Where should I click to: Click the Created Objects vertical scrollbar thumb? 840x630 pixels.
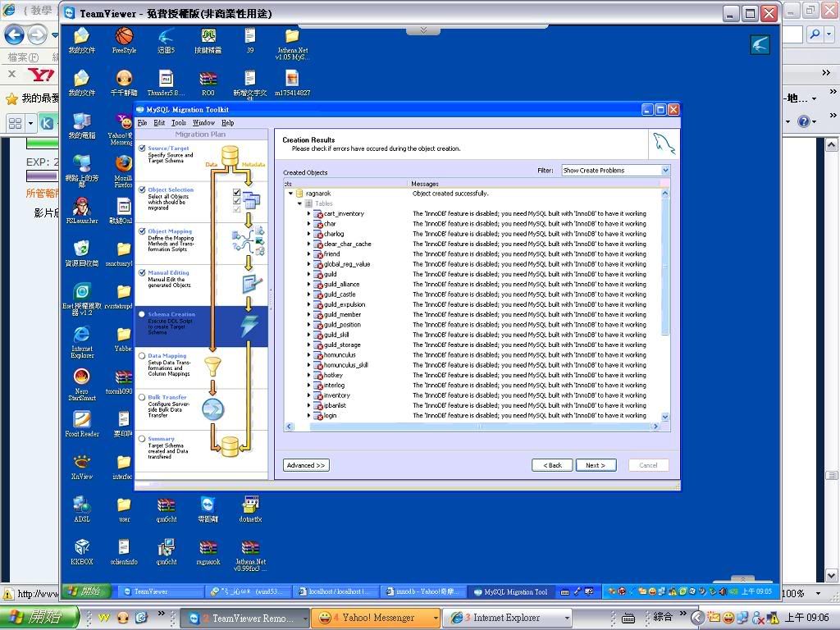[x=665, y=267]
